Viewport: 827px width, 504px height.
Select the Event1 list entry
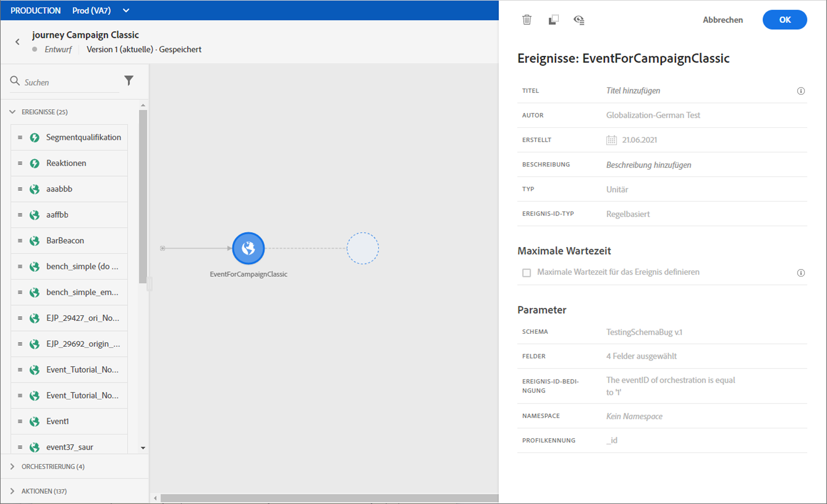pos(69,421)
